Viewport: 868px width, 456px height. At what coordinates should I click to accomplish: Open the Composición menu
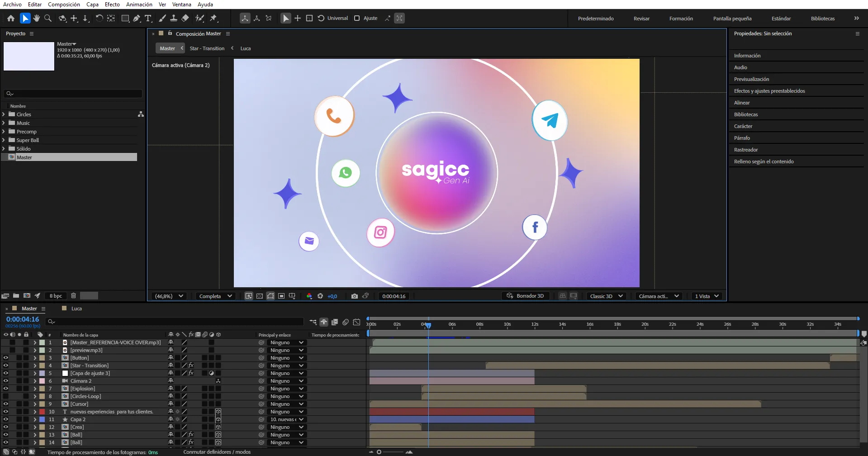(x=64, y=4)
